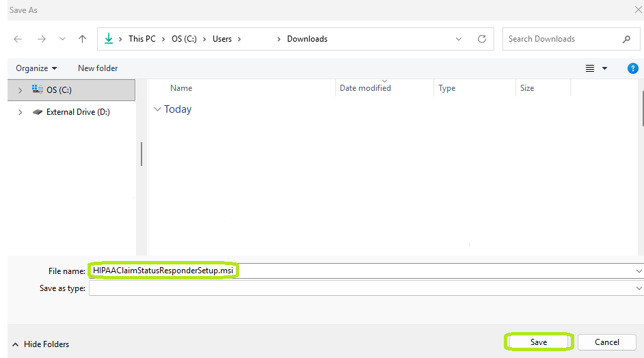644x358 pixels.
Task: Select OS (C:) in the breadcrumb path
Action: pos(184,39)
